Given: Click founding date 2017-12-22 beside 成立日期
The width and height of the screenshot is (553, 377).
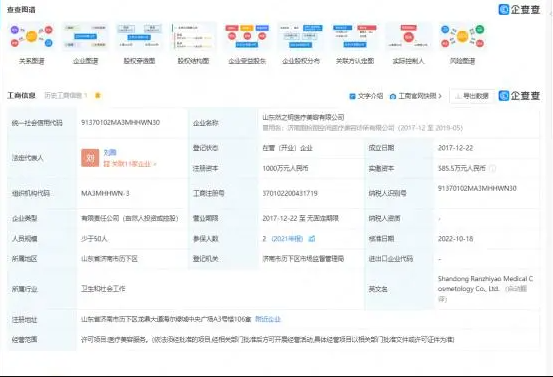Looking at the screenshot, I should coord(455,148).
